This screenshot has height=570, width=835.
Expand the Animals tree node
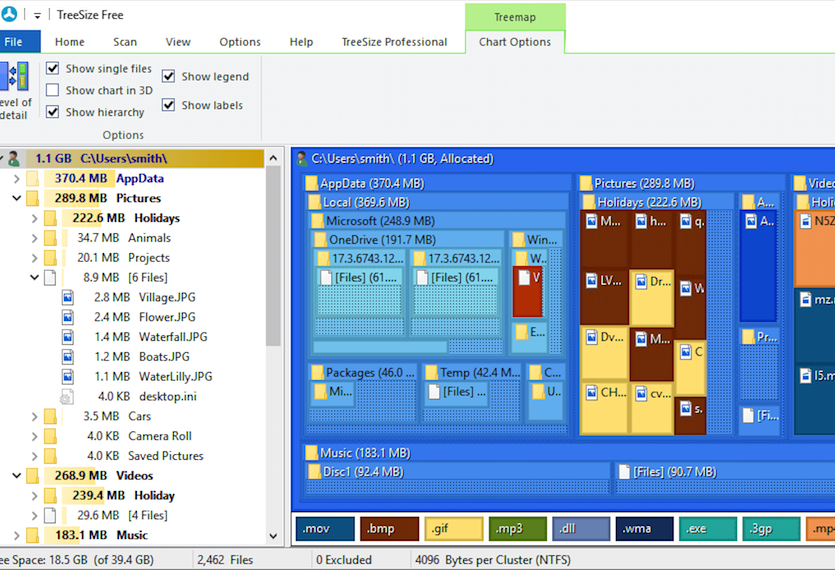coord(34,238)
